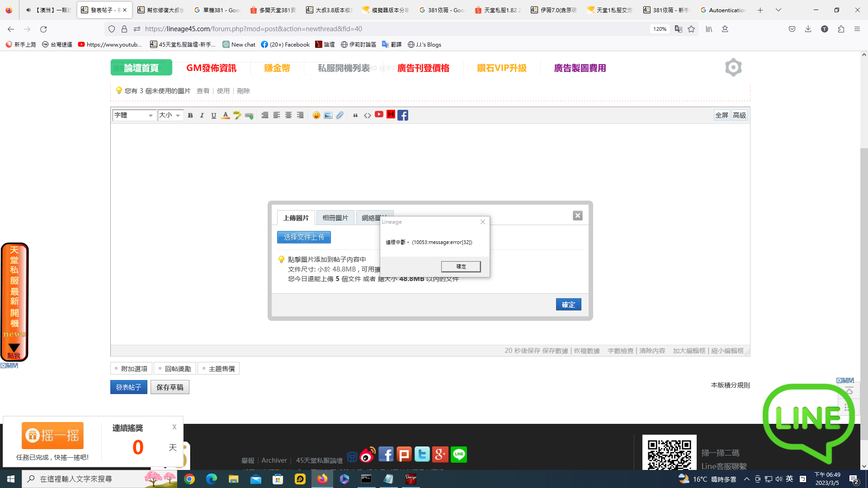Click the attachment paperclip icon
The width and height of the screenshot is (868, 488).
point(340,115)
